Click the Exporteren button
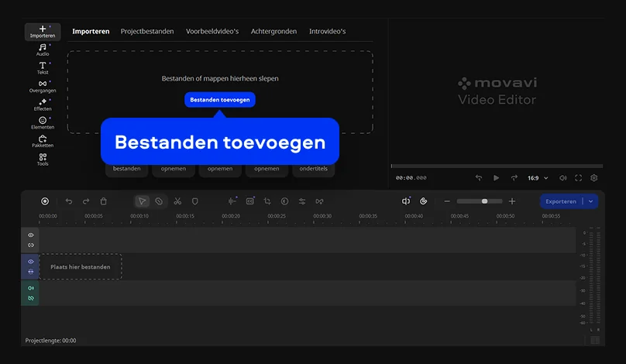This screenshot has width=626, height=364. point(561,201)
